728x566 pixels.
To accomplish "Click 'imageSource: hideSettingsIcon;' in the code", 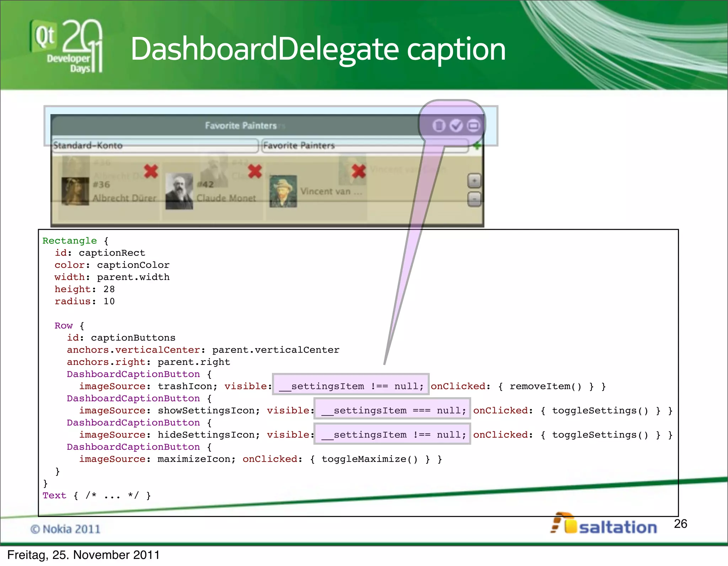I will pyautogui.click(x=170, y=435).
